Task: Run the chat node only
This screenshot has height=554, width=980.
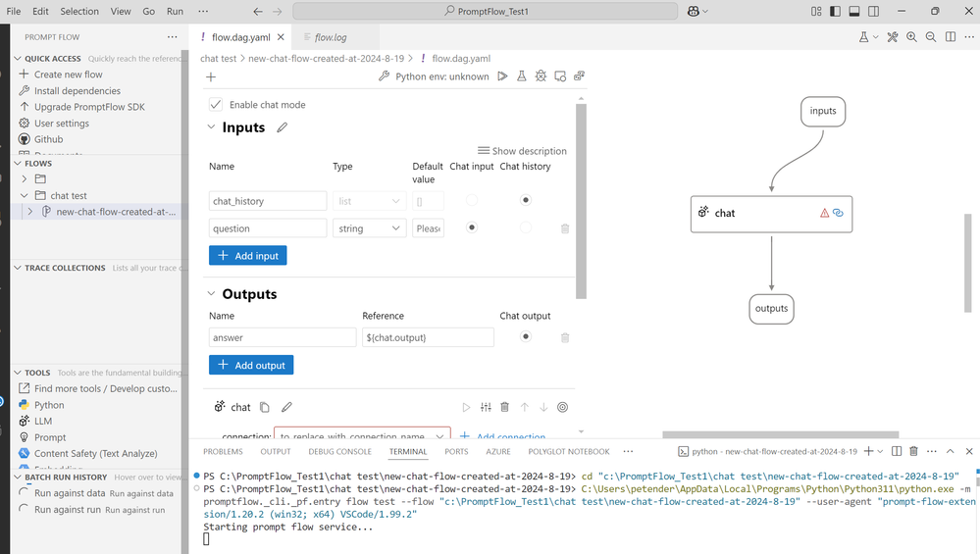Action: (466, 407)
